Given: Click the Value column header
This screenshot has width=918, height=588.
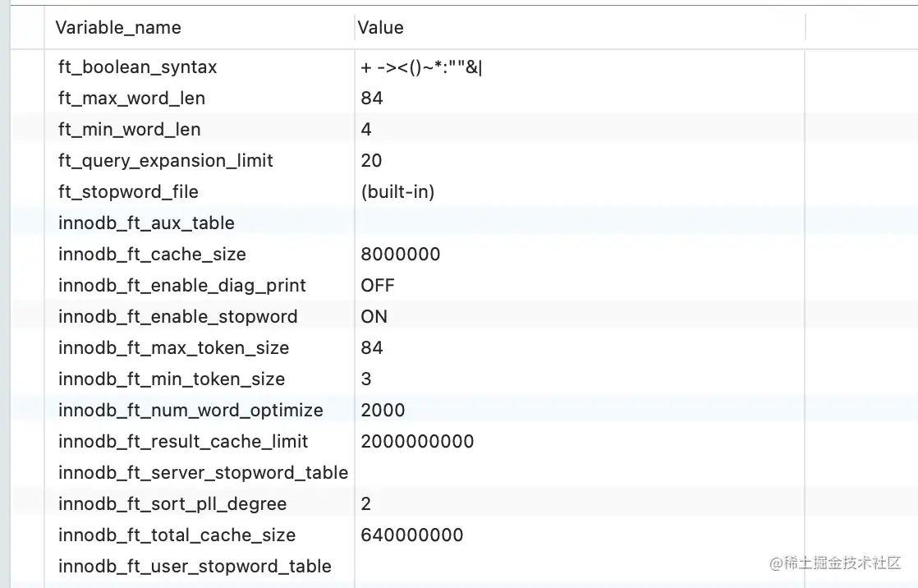Looking at the screenshot, I should [x=380, y=27].
